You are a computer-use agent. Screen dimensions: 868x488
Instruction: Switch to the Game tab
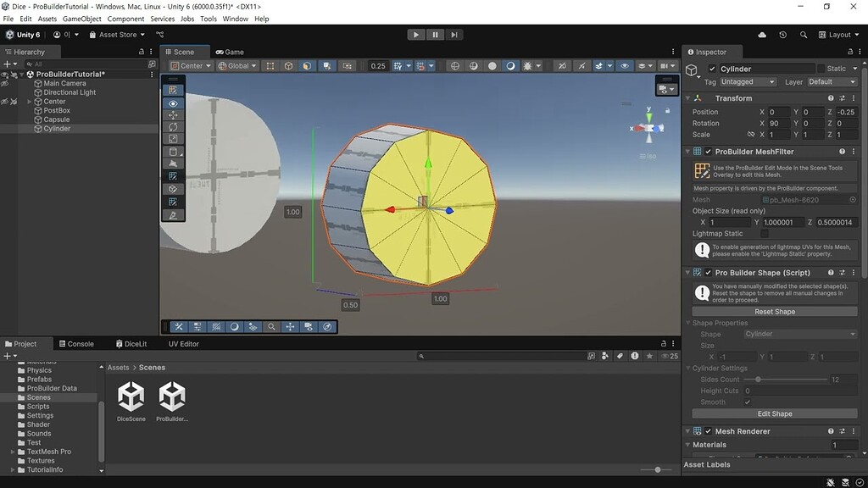coord(229,52)
